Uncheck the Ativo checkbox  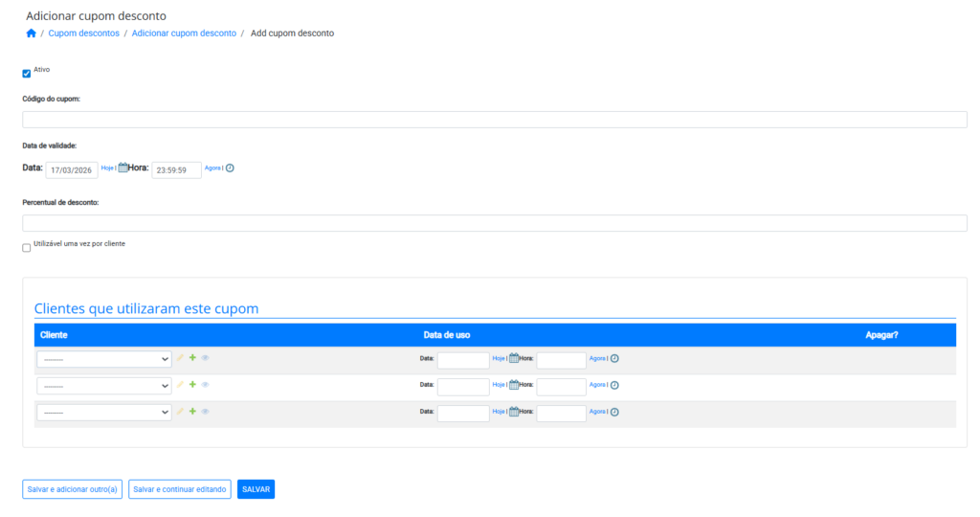[x=27, y=74]
